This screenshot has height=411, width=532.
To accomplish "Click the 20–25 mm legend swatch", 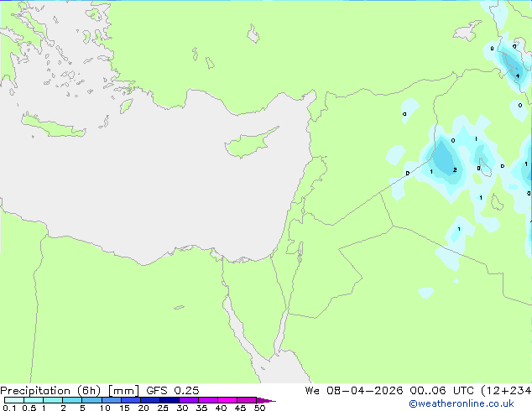I will click(x=149, y=400).
